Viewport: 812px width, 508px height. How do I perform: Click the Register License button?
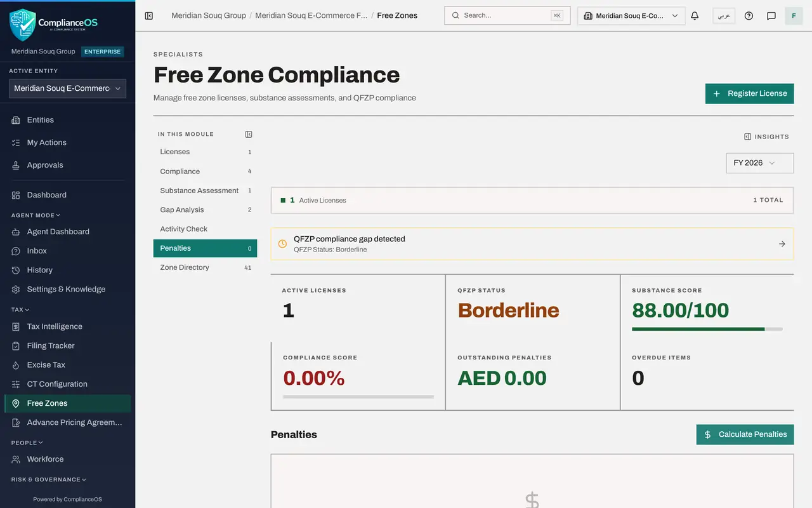tap(749, 93)
